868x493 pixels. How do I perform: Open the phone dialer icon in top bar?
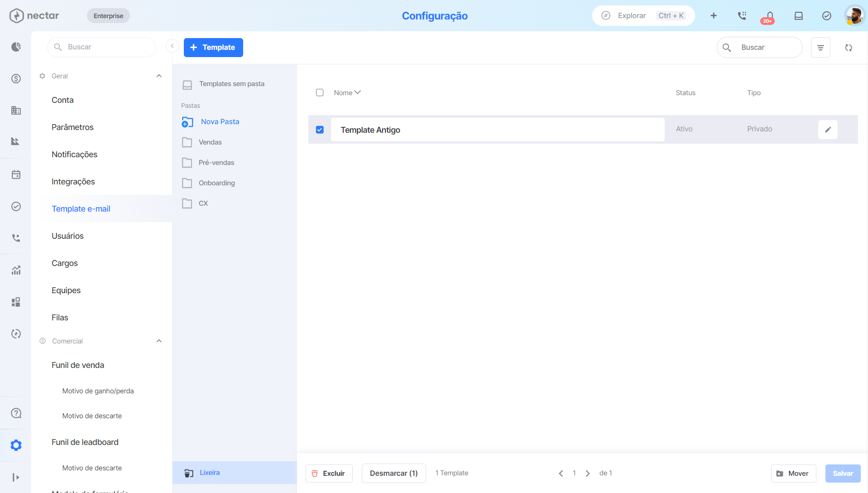coord(742,16)
